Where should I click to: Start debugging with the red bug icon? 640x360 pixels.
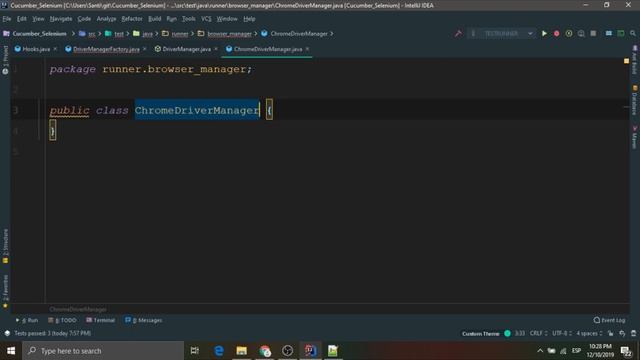(x=556, y=33)
